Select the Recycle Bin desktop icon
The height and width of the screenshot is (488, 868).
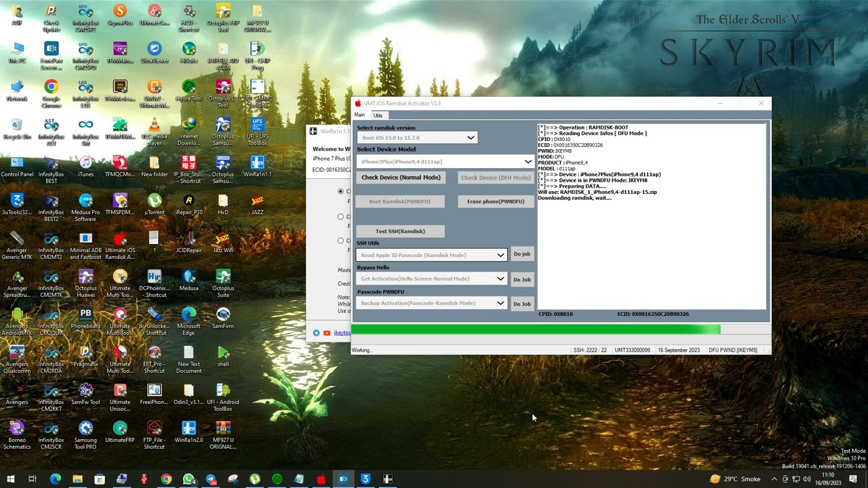point(16,129)
